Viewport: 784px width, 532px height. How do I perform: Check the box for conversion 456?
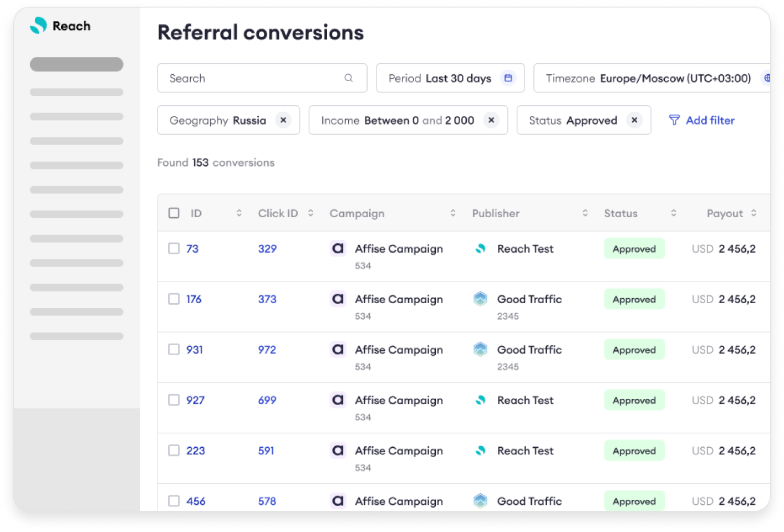tap(174, 501)
